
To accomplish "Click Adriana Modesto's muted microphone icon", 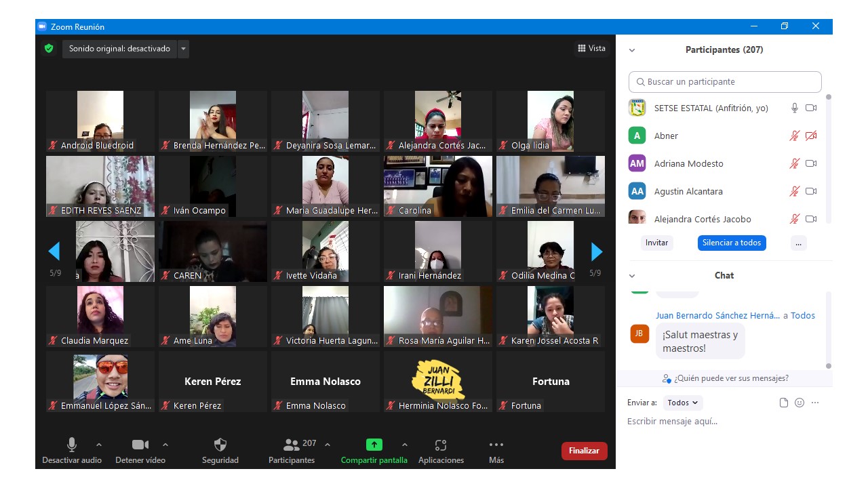I will click(795, 163).
